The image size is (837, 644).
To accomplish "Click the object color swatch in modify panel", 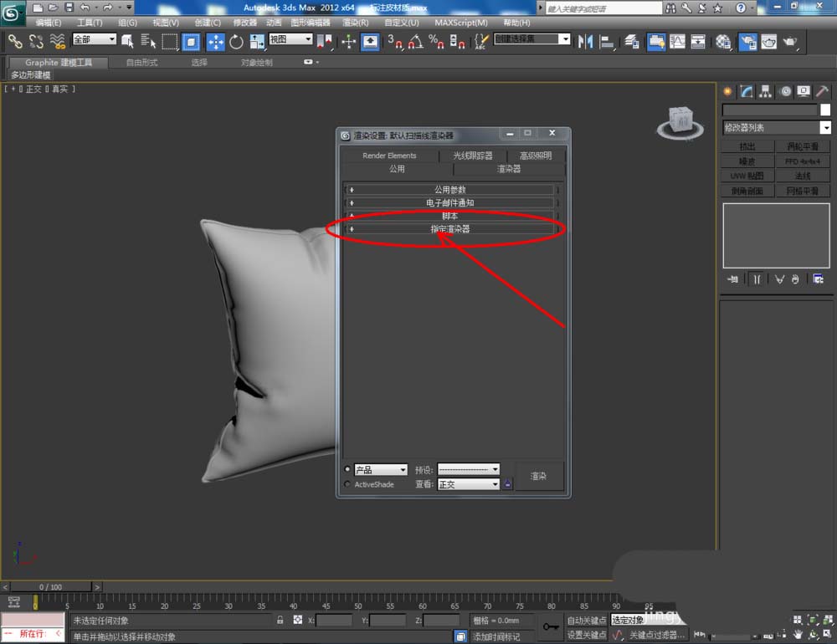I will tap(825, 110).
